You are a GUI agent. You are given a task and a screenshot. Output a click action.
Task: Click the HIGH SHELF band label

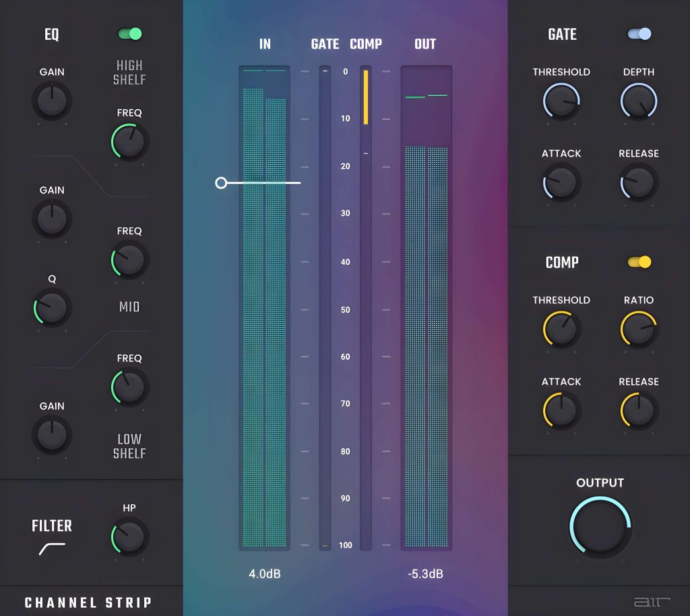pos(129,72)
